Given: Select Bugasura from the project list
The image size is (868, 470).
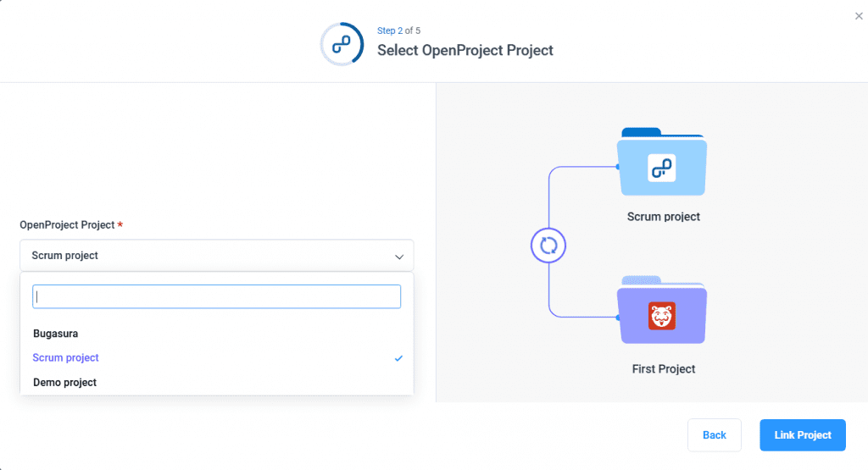Looking at the screenshot, I should pos(56,334).
